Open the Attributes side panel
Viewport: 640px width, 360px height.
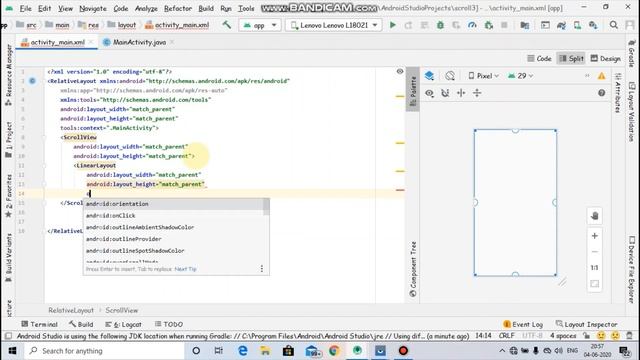(x=618, y=93)
